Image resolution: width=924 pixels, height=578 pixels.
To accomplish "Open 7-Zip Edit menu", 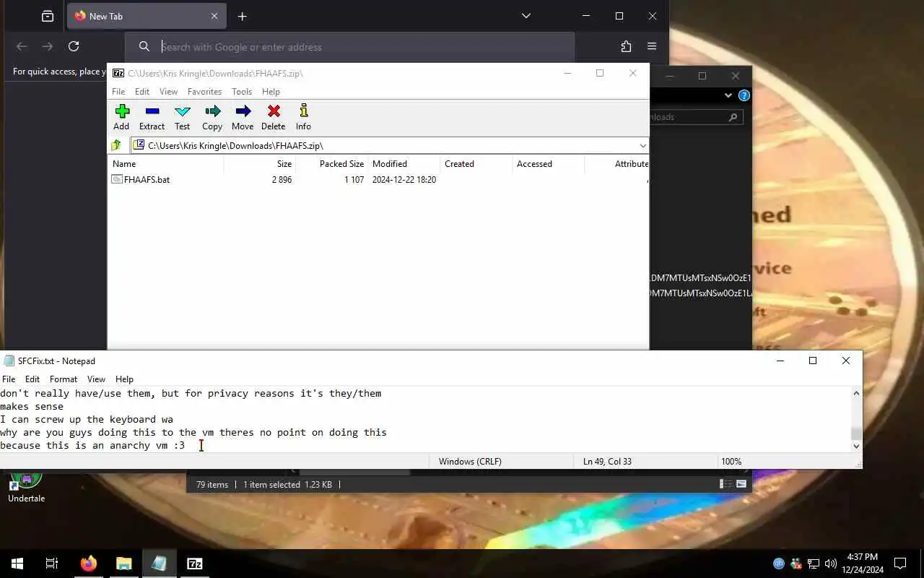I will 142,92.
